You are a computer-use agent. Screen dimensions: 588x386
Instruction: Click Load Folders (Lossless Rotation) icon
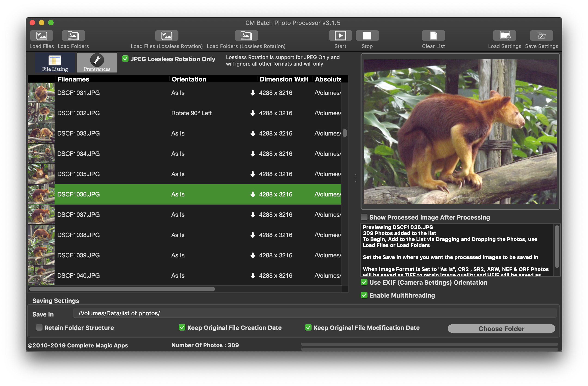point(246,36)
